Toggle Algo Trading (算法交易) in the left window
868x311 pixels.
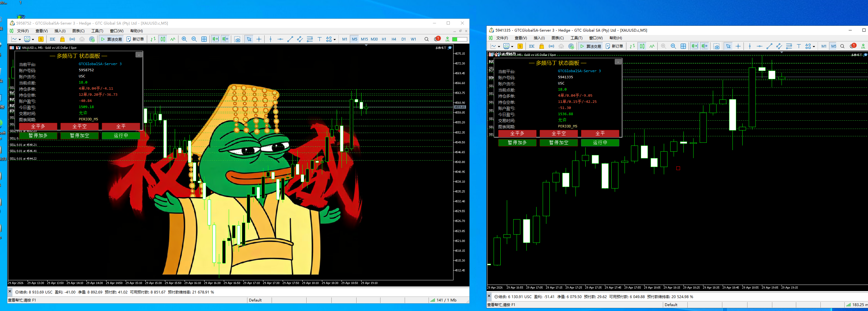click(112, 39)
